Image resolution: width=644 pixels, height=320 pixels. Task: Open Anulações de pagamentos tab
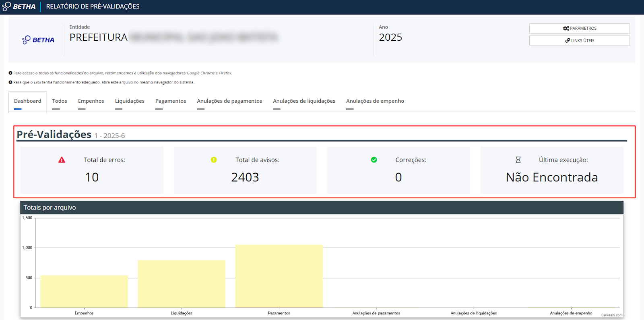click(229, 101)
